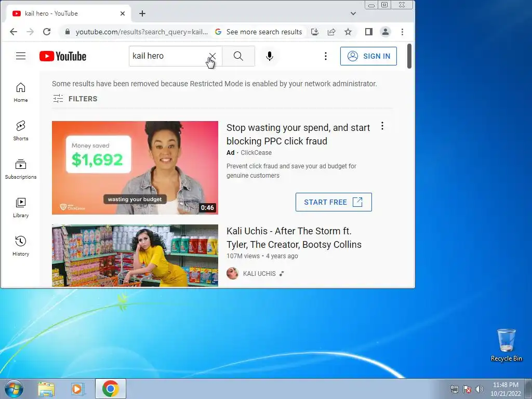Image resolution: width=532 pixels, height=399 pixels.
Task: Click 'See more search results' Google chip
Action: [259, 32]
